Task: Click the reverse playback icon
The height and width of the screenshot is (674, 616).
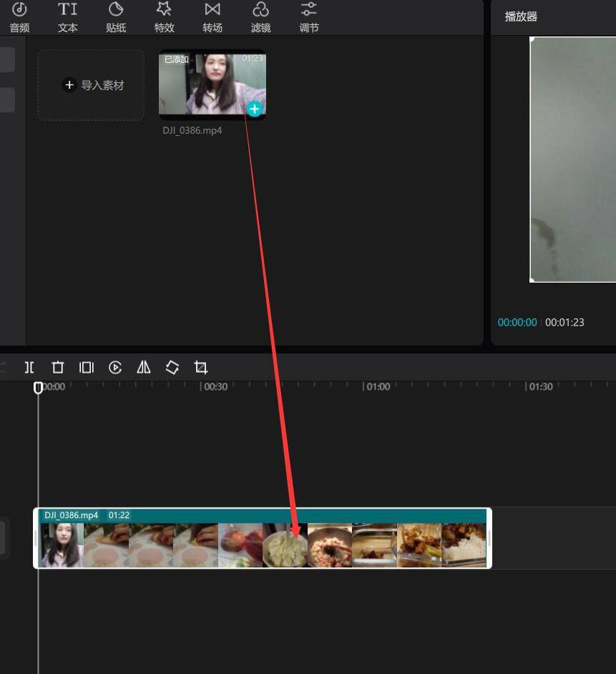Action: 115,367
